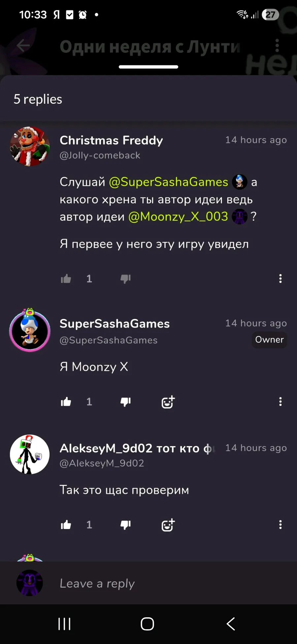Open SuperSashaGames' Toad avatar
This screenshot has width=297, height=644.
(30, 330)
